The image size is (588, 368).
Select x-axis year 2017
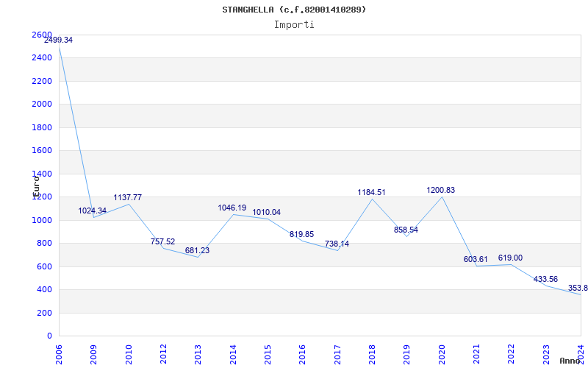337,354
